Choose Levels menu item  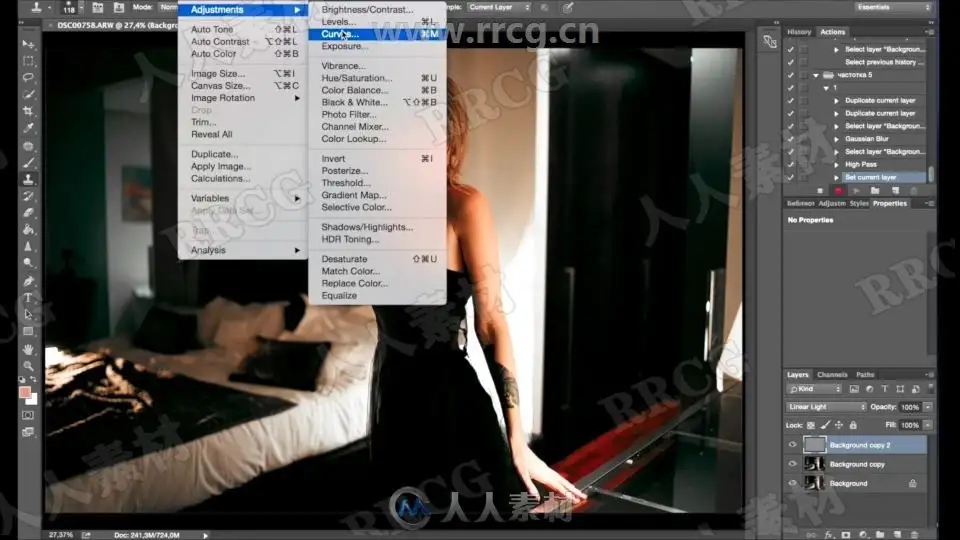coord(377,22)
